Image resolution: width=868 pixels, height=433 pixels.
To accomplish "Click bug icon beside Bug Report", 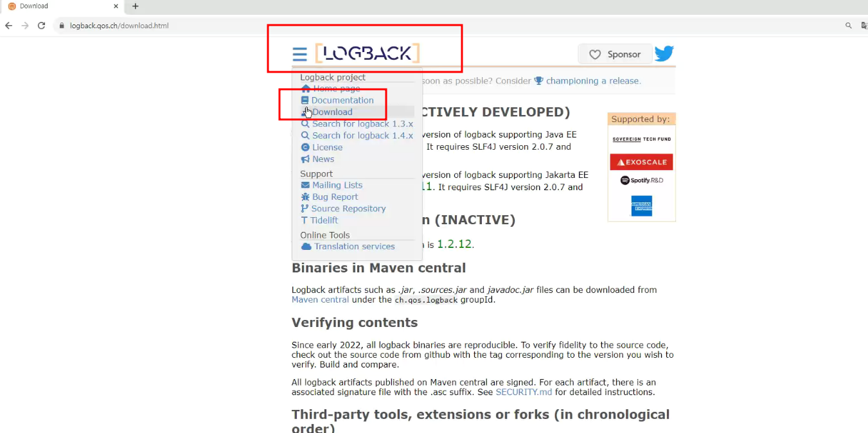I will click(305, 197).
